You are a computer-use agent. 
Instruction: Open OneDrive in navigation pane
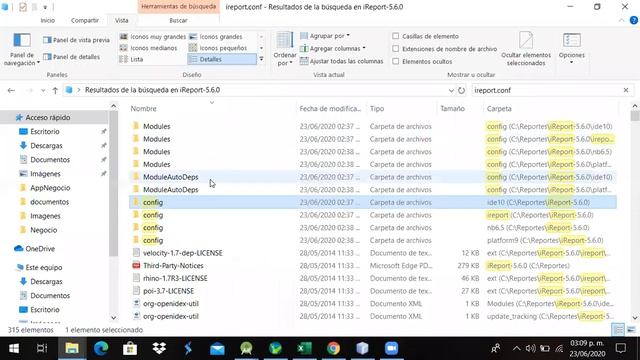[x=40, y=249]
